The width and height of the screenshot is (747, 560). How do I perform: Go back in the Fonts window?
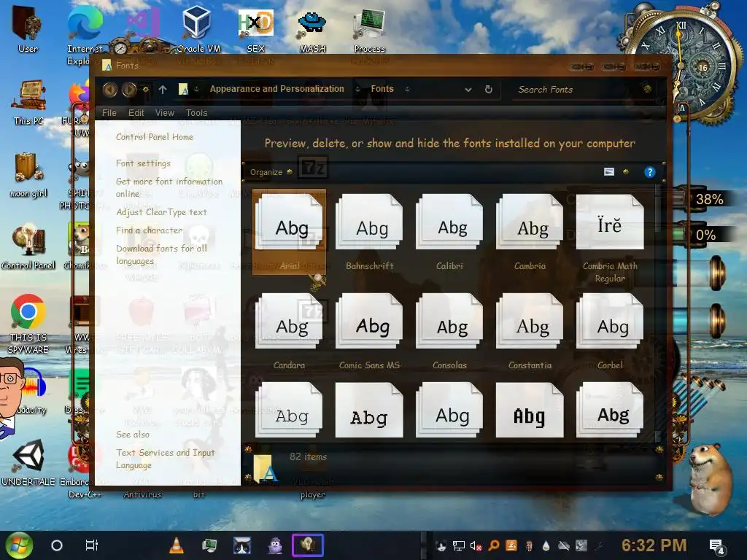[x=110, y=89]
